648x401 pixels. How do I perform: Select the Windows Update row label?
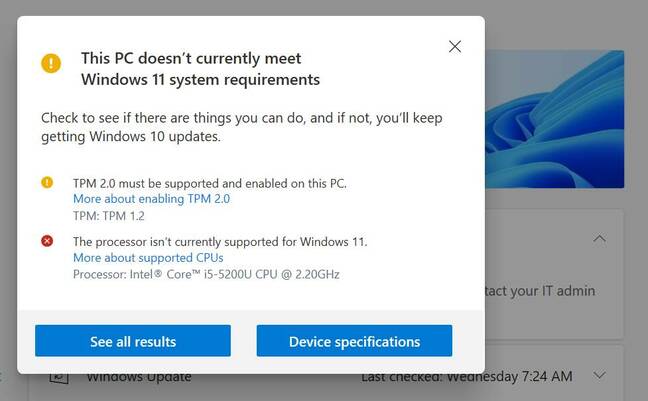pos(139,377)
